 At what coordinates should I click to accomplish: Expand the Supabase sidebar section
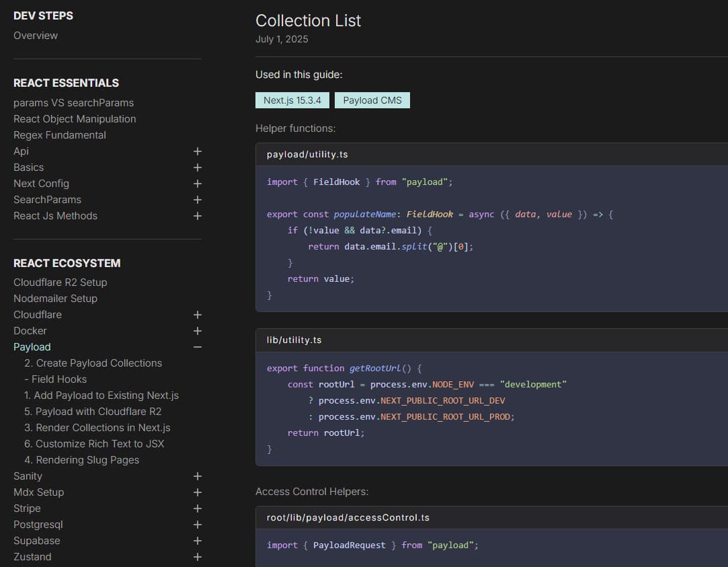197,541
